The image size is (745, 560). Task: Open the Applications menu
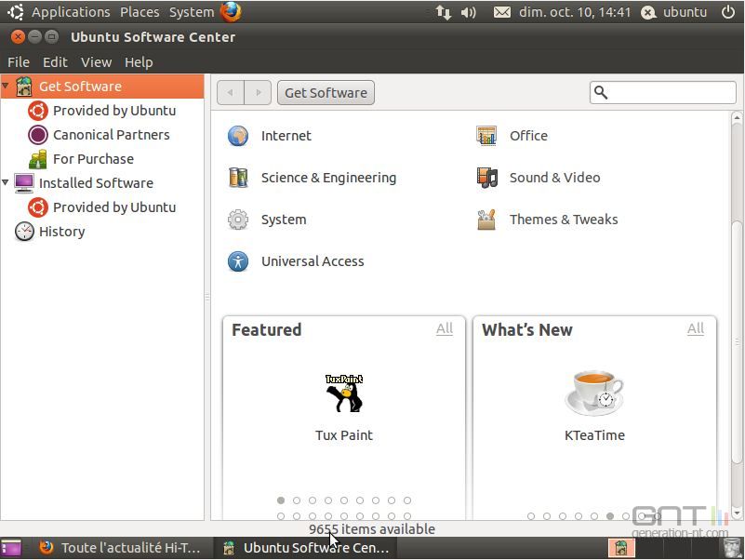tap(71, 12)
